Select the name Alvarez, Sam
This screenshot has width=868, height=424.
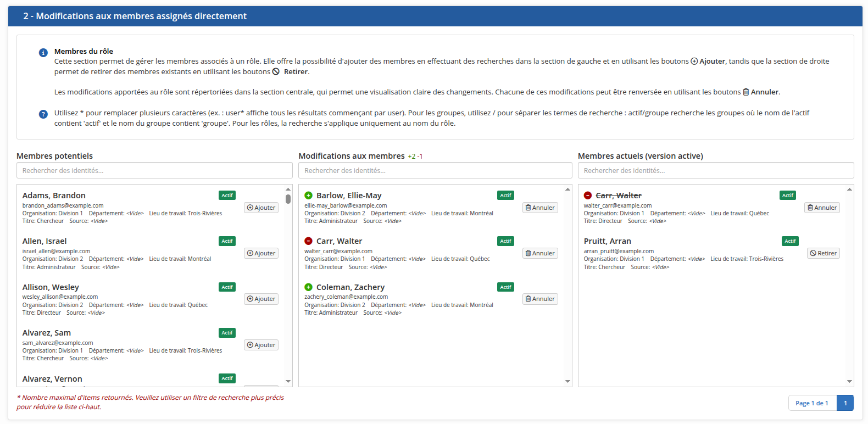[47, 333]
